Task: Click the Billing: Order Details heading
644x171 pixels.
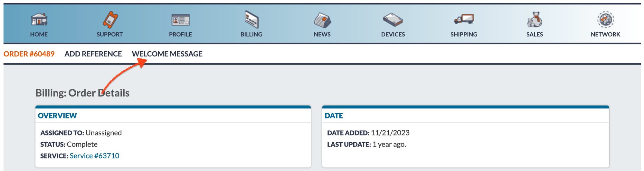Action: coord(82,93)
